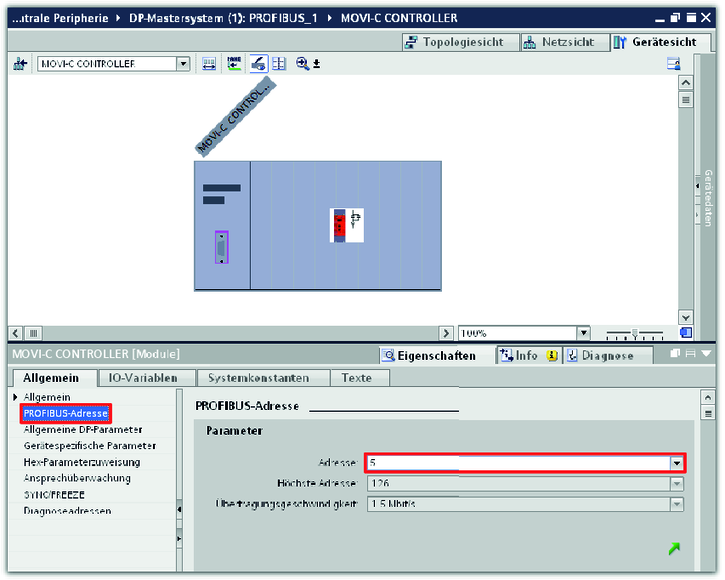Open the Adresse dropdown showing 5
The image size is (725, 580).
tap(677, 463)
